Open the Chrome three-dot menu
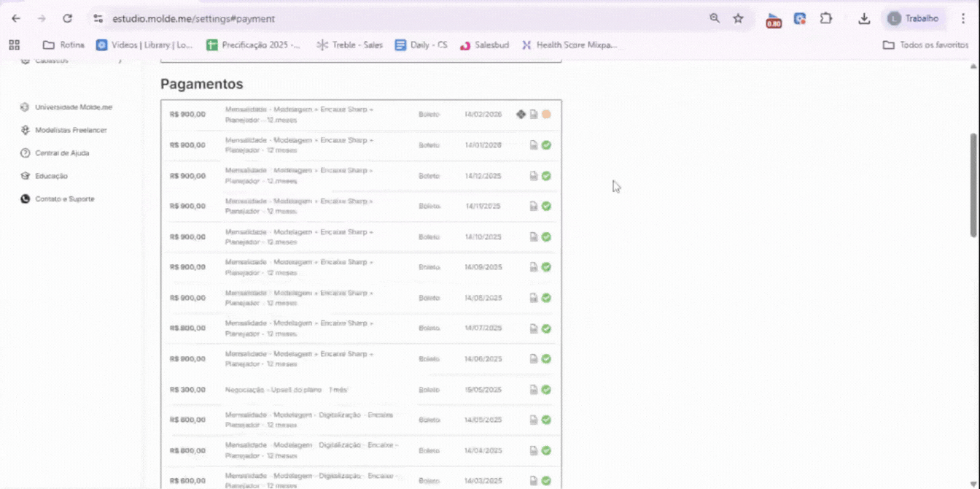The image size is (980, 489). (x=962, y=18)
